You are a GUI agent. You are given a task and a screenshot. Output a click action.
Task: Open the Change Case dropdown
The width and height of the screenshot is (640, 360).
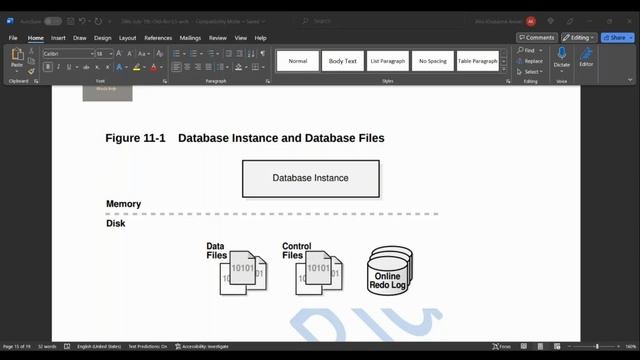coord(144,53)
